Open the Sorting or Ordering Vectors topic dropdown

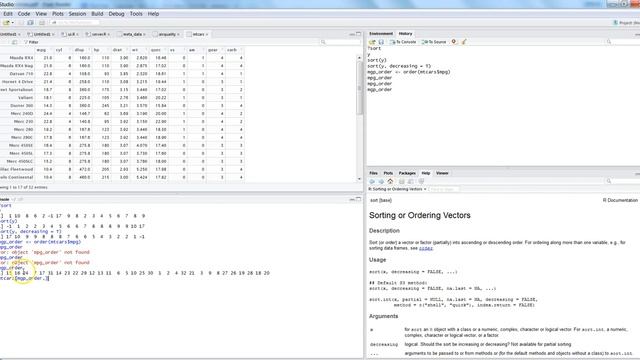[x=397, y=189]
